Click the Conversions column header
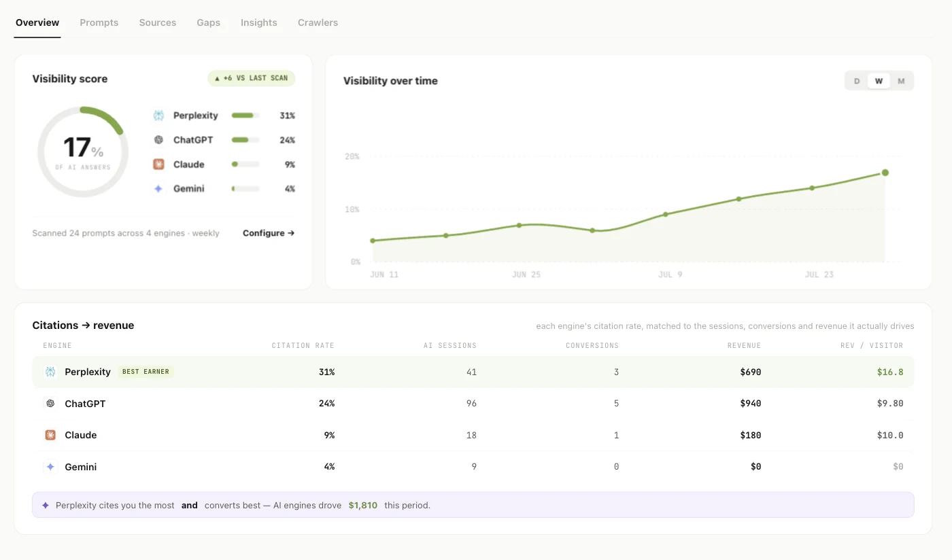 (592, 346)
